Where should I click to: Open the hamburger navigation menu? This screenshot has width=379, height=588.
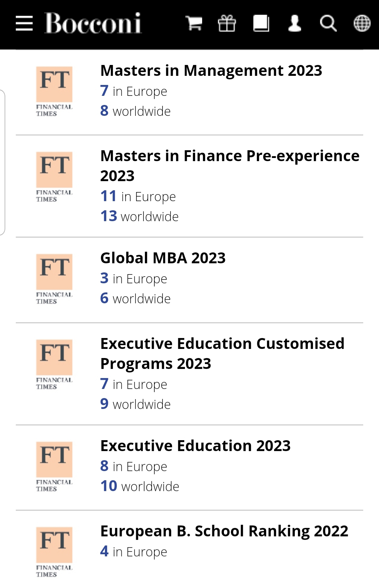tap(24, 24)
